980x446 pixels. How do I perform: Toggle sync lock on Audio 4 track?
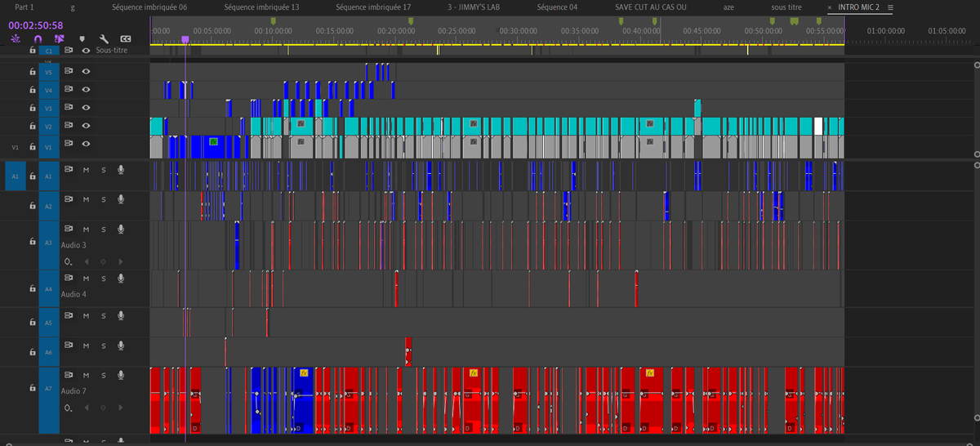click(69, 279)
